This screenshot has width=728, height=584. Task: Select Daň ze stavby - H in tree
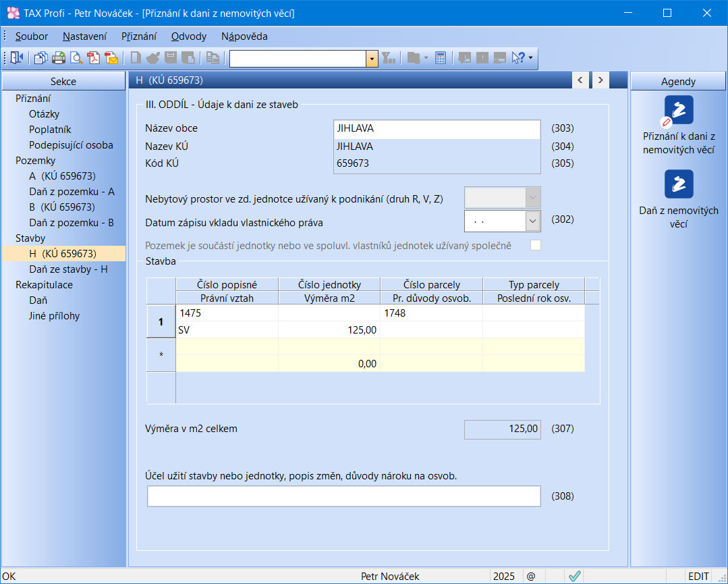[x=68, y=269]
